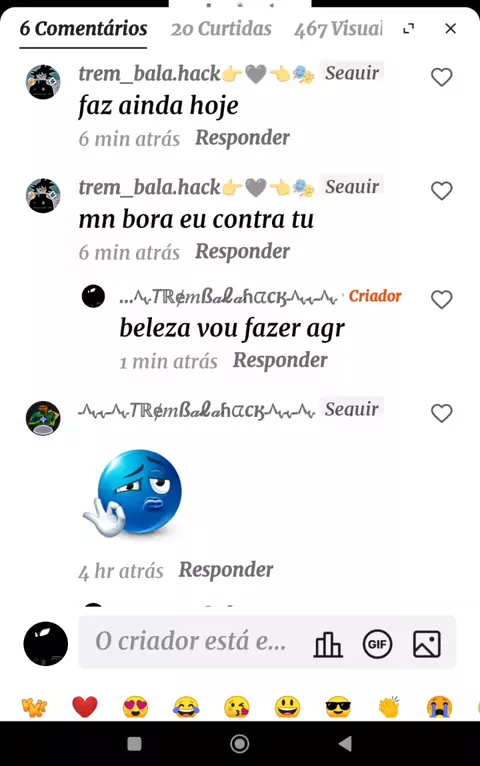Screen dimensions: 480x766
Task: Switch to the 20 Curtidas tab
Action: tap(221, 29)
